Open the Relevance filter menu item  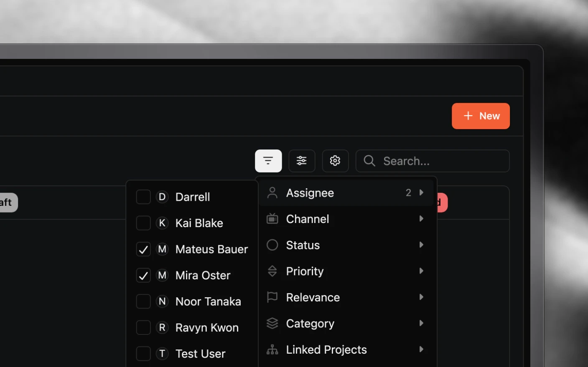coord(346,297)
